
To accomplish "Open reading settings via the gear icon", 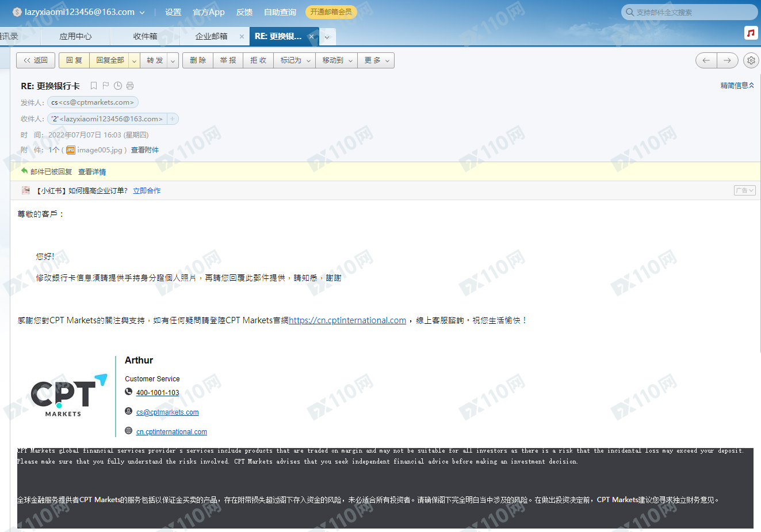I will click(x=751, y=60).
